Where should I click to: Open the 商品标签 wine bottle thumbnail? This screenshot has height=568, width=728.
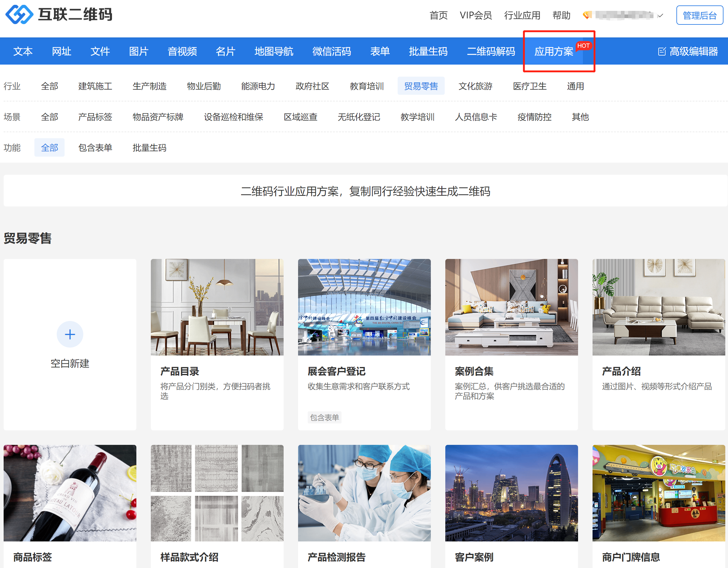coord(70,493)
